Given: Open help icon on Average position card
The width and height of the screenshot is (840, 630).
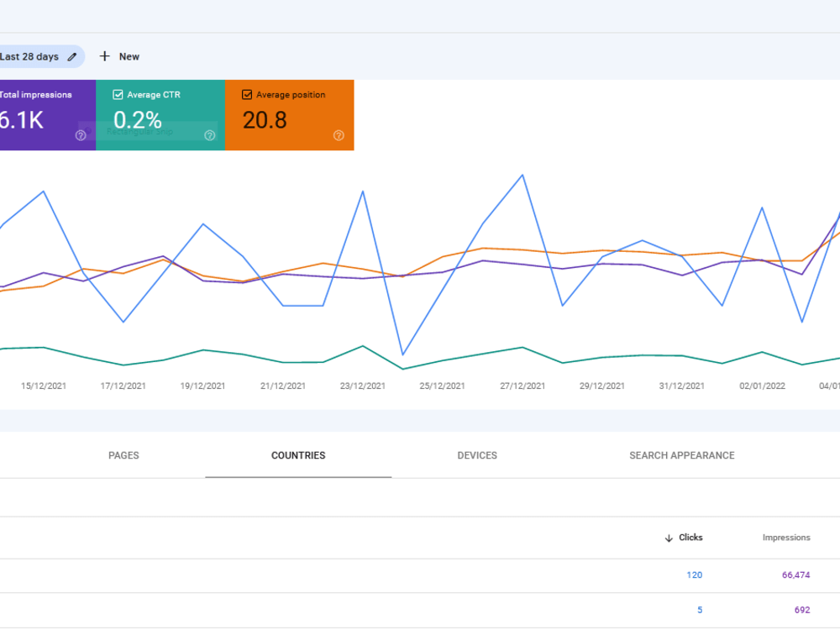Looking at the screenshot, I should click(x=339, y=135).
